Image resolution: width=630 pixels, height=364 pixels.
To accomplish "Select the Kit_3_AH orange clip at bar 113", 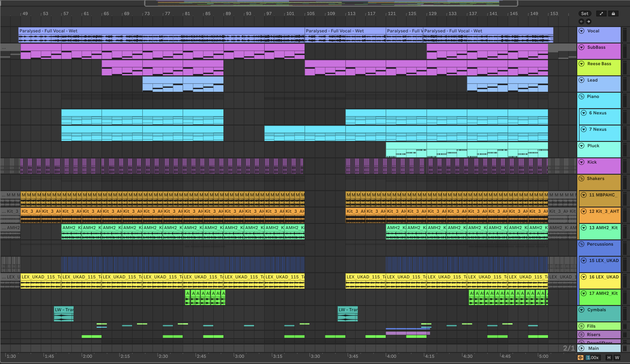I will (355, 215).
